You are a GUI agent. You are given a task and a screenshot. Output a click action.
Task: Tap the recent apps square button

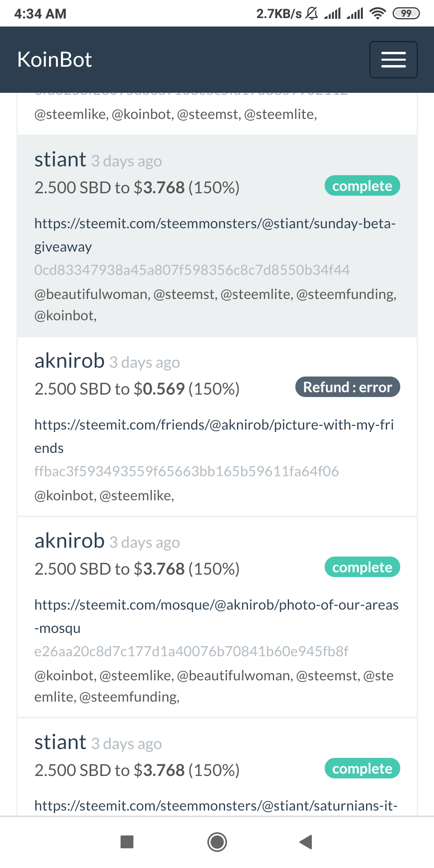(x=127, y=842)
